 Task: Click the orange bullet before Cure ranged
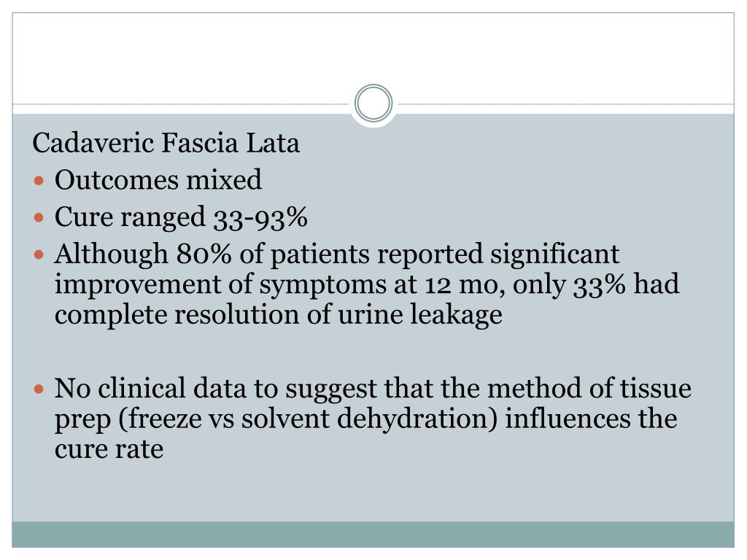39,218
